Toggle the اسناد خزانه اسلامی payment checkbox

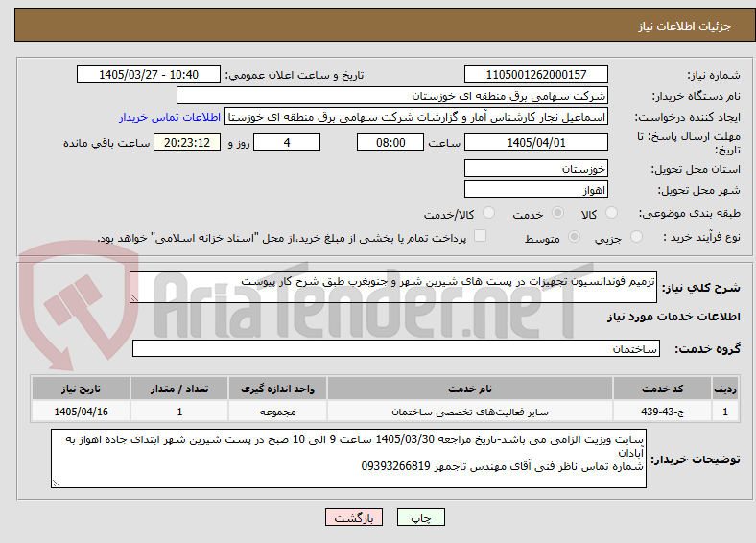click(481, 236)
